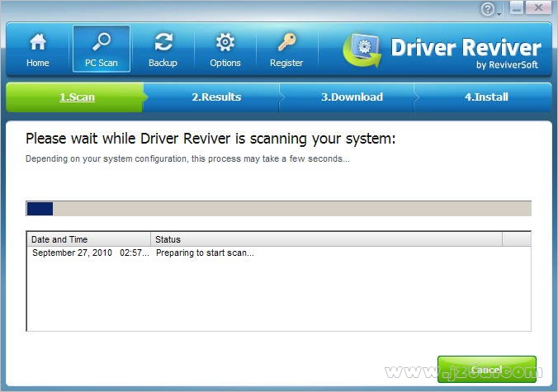Screen dimensions: 558x392
Task: Cancel the running scan
Action: click(486, 369)
